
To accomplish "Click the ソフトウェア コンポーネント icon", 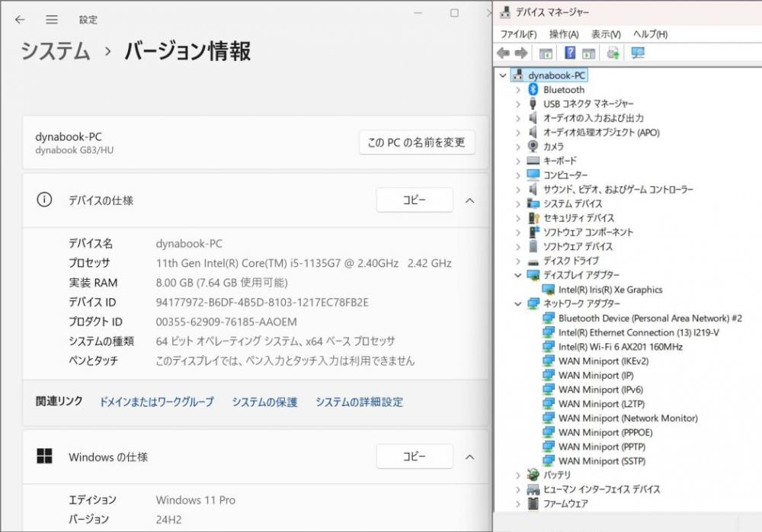I will tap(533, 232).
